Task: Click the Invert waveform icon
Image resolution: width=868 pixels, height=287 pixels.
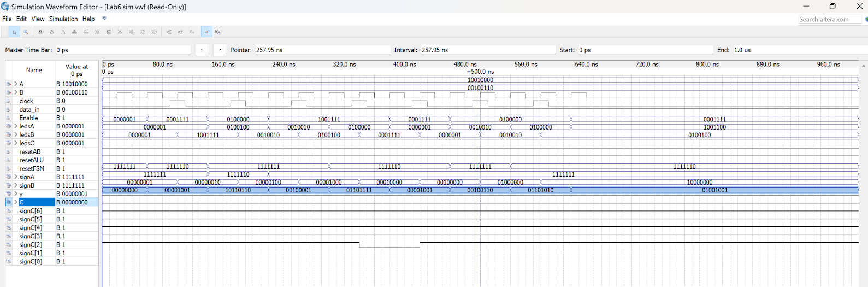Action: 109,32
